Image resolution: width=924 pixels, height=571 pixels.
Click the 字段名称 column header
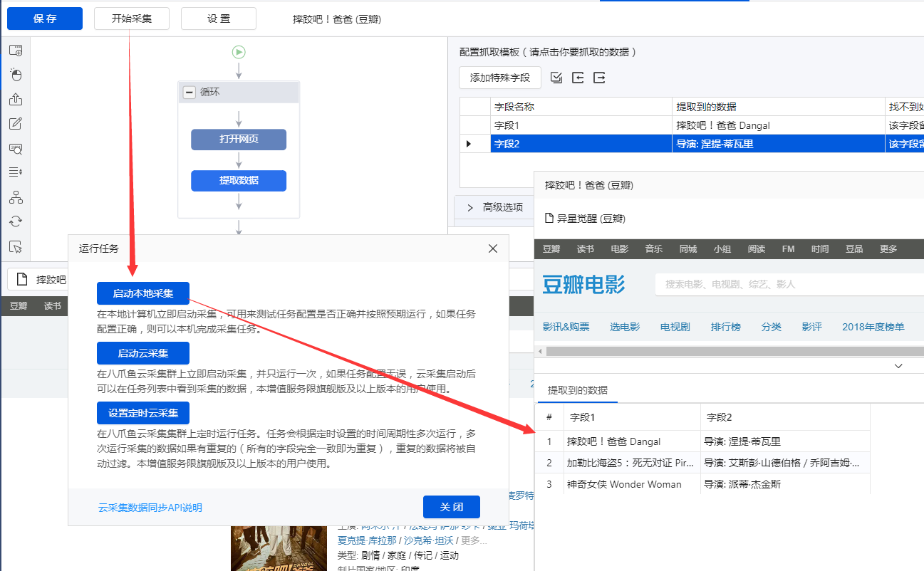point(582,107)
